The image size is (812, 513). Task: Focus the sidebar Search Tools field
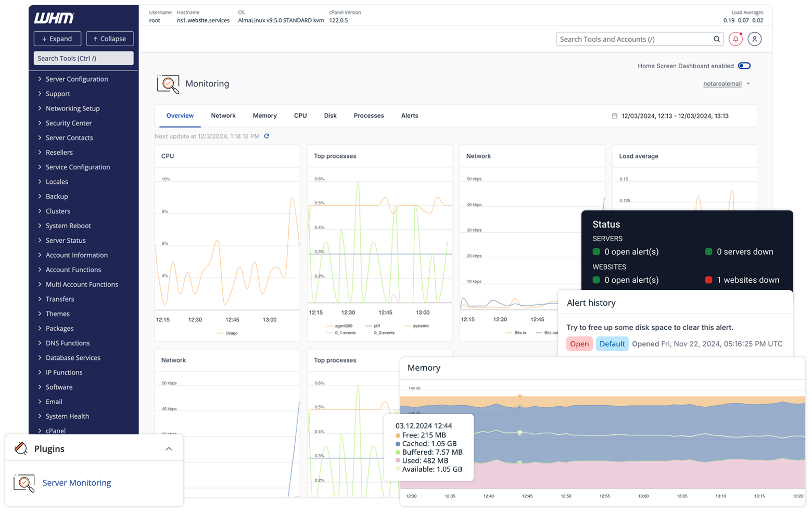[x=83, y=58]
